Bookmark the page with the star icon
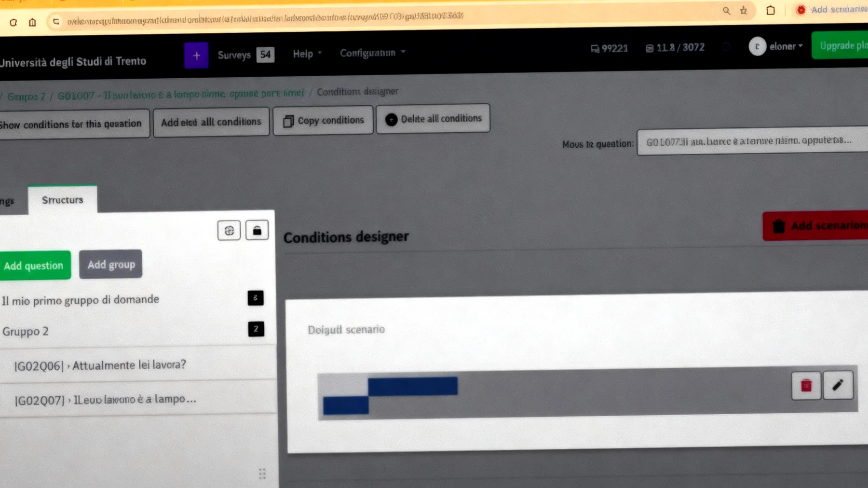Screen dimensions: 868x488 [x=744, y=11]
